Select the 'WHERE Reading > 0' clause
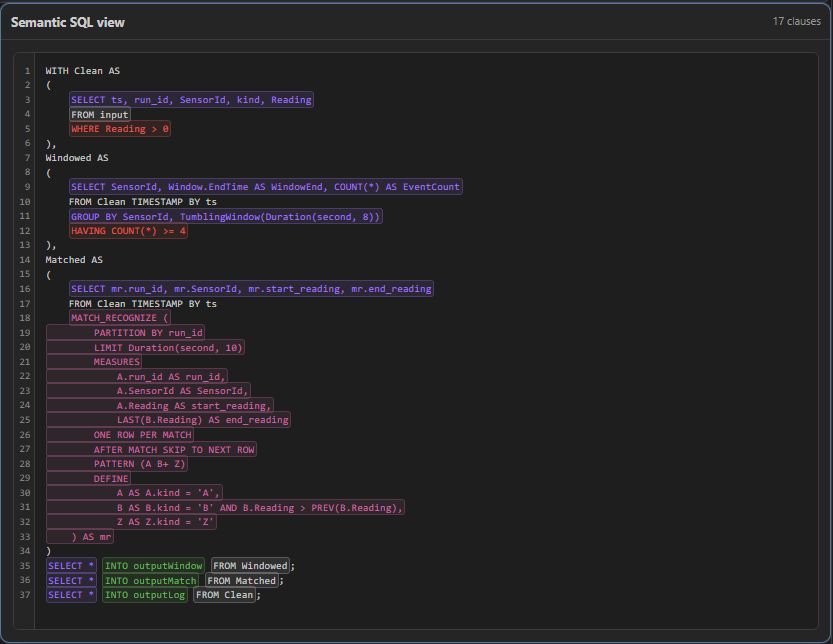Viewport: 833px width, 644px height. pyautogui.click(x=120, y=129)
